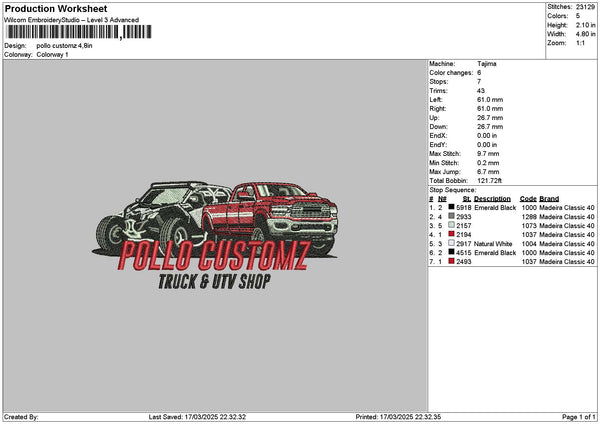The image size is (600, 424).
Task: Click the 'Natural White' description
Action: [493, 244]
